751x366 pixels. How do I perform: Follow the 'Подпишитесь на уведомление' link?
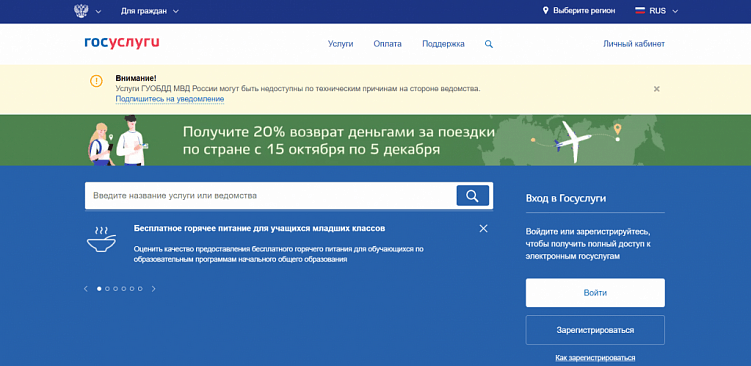tap(170, 99)
